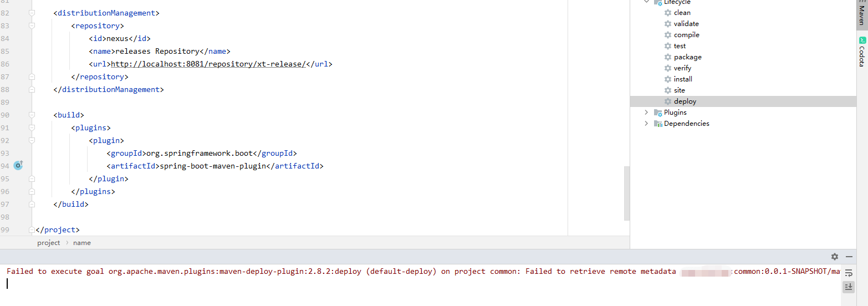868x306 pixels.
Task: Click the editor vertical scrollbar thumb
Action: 627,193
